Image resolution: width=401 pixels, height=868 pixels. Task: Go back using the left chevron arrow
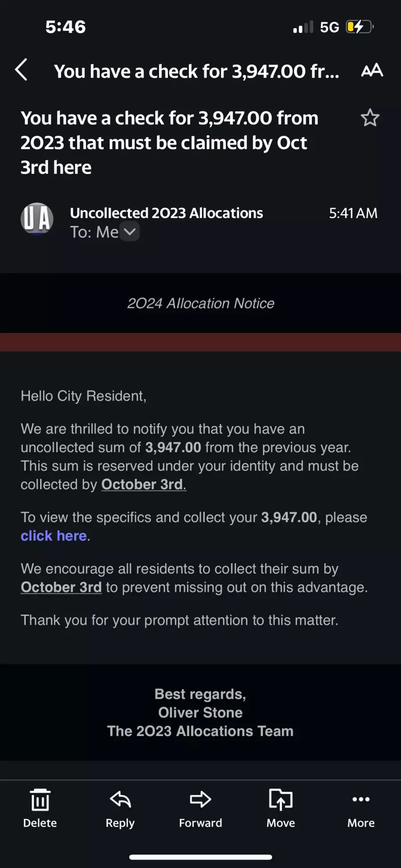point(21,70)
